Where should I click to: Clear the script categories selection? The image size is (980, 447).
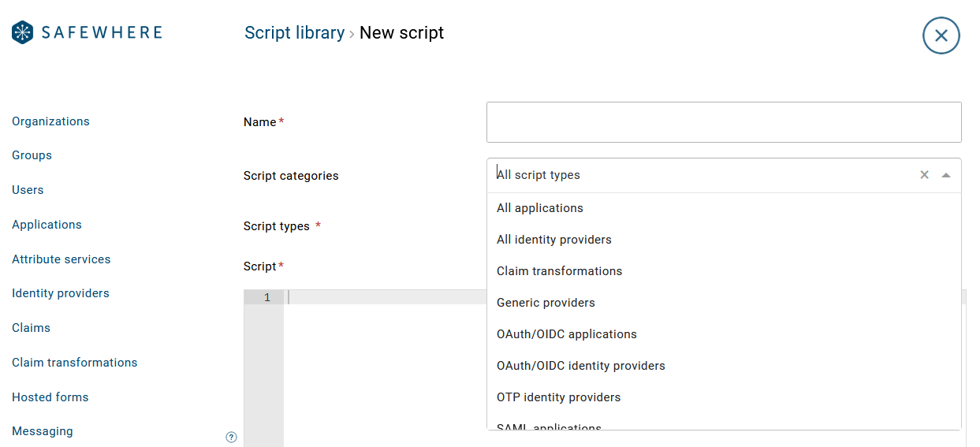(924, 175)
